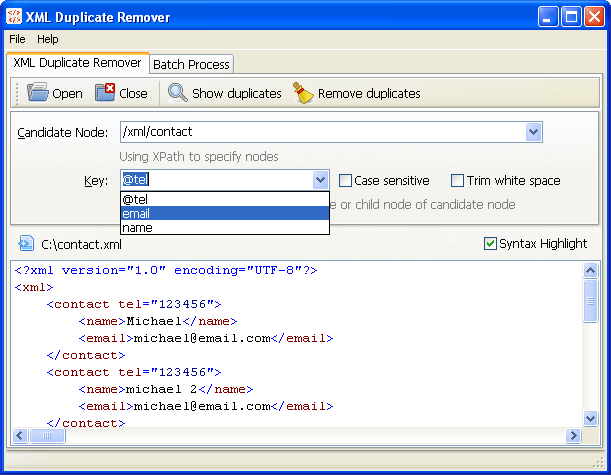
Task: Maximize the XML Duplicate Remover window
Action: click(571, 17)
